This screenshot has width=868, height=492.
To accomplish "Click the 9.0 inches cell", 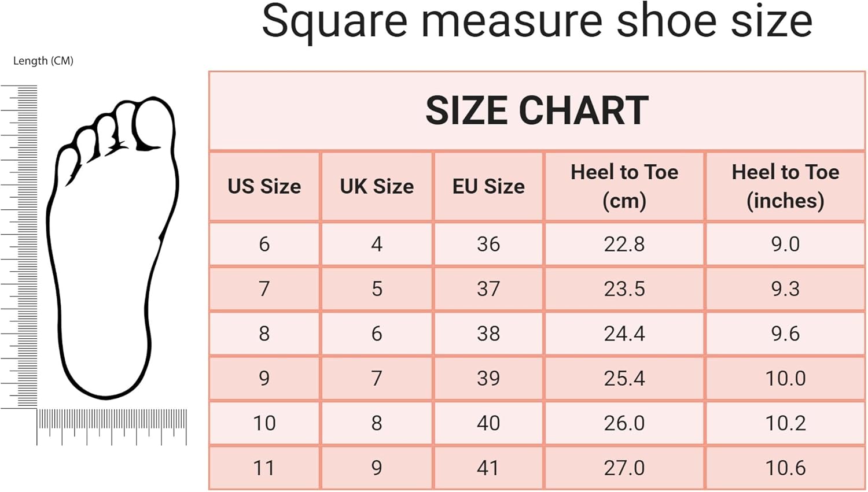I will click(785, 244).
